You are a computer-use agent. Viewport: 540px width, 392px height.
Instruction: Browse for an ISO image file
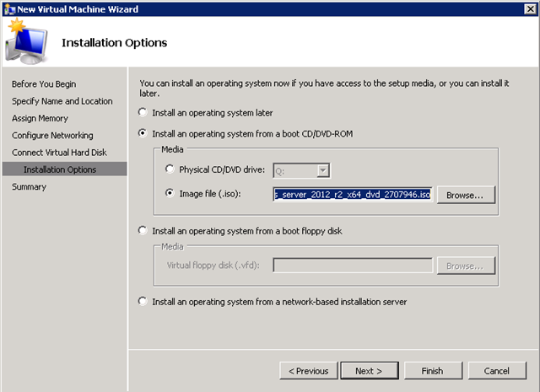coord(466,195)
